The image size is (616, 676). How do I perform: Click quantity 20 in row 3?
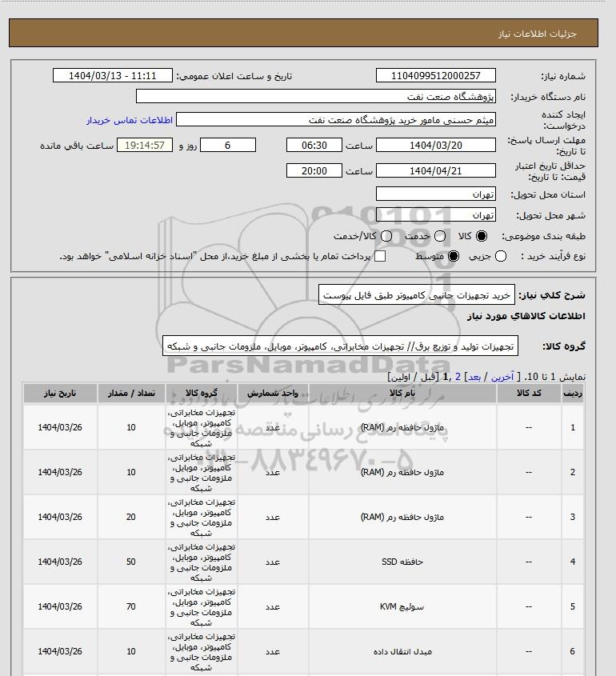pyautogui.click(x=131, y=517)
